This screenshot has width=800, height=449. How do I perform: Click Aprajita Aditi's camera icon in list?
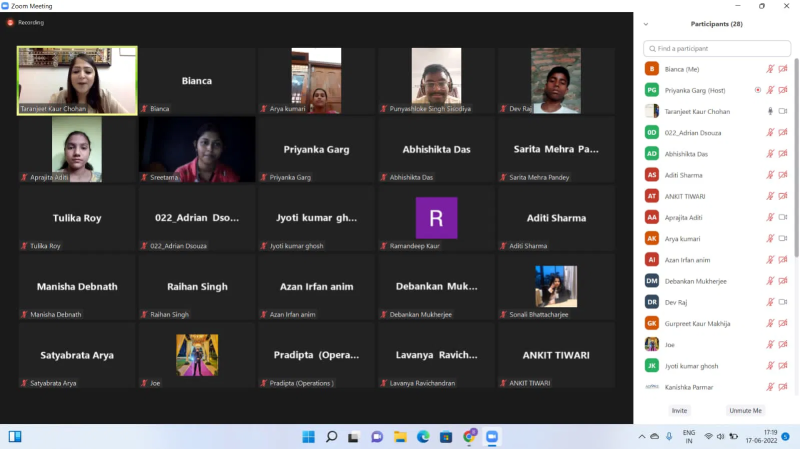pos(782,217)
